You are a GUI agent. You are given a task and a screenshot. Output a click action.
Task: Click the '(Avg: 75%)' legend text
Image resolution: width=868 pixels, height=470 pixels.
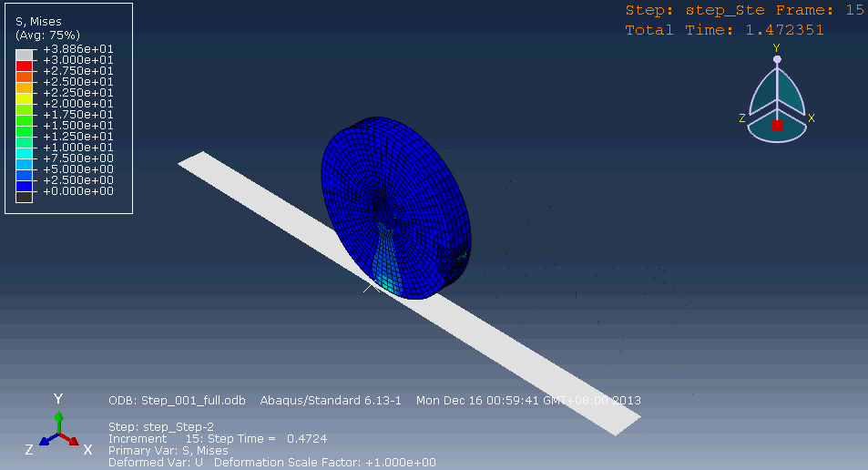(47, 36)
